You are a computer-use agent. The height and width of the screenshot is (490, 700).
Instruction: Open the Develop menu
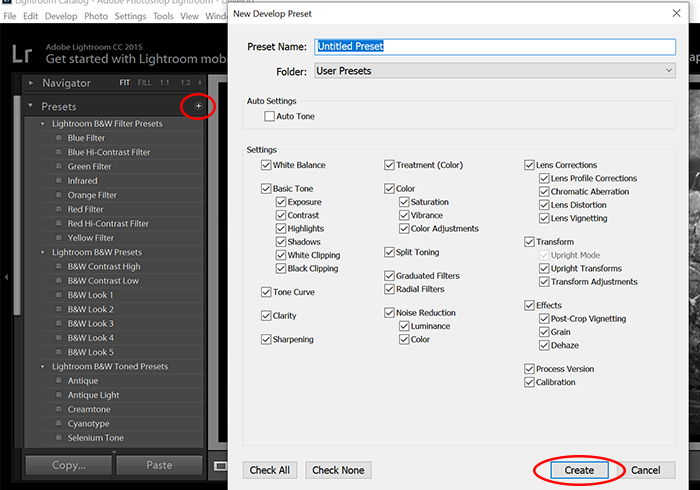(x=61, y=16)
